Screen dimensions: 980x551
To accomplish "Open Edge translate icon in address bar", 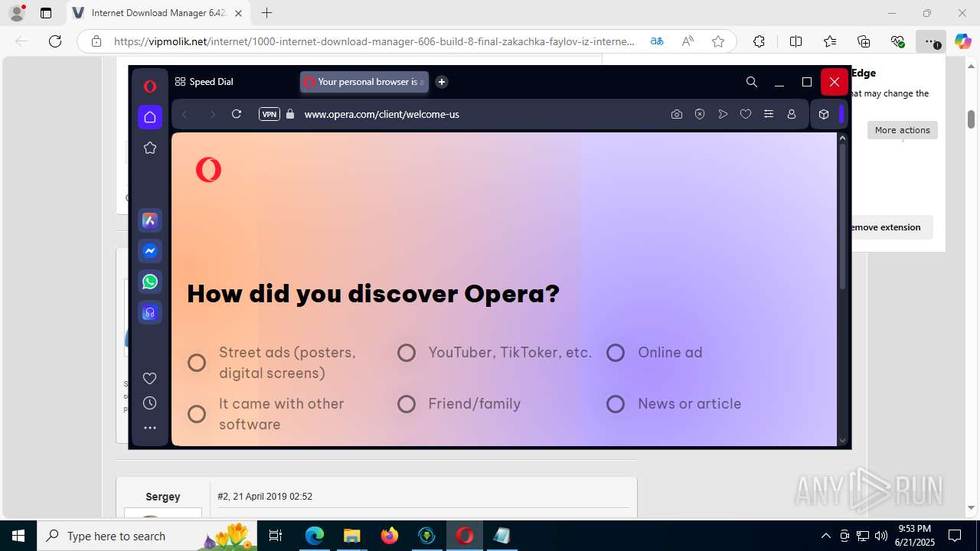I will [657, 41].
